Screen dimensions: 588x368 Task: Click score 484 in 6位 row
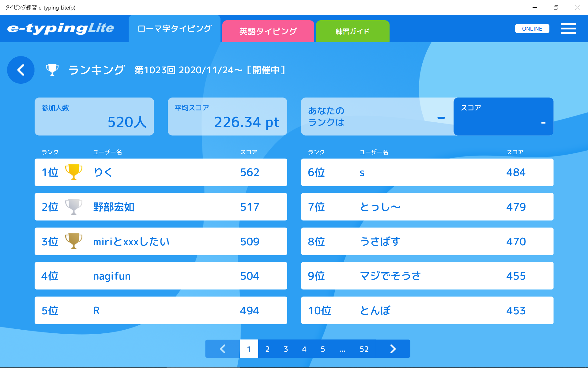[x=516, y=172]
